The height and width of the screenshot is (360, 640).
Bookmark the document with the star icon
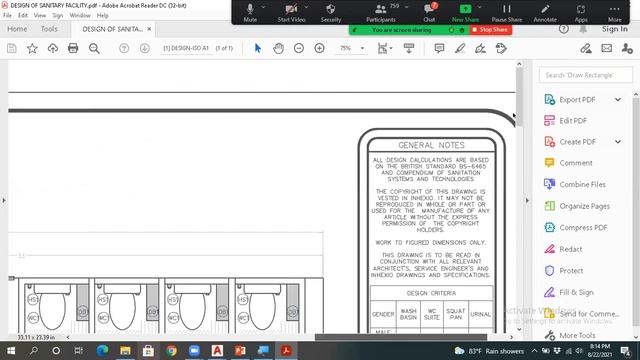[x=32, y=49]
